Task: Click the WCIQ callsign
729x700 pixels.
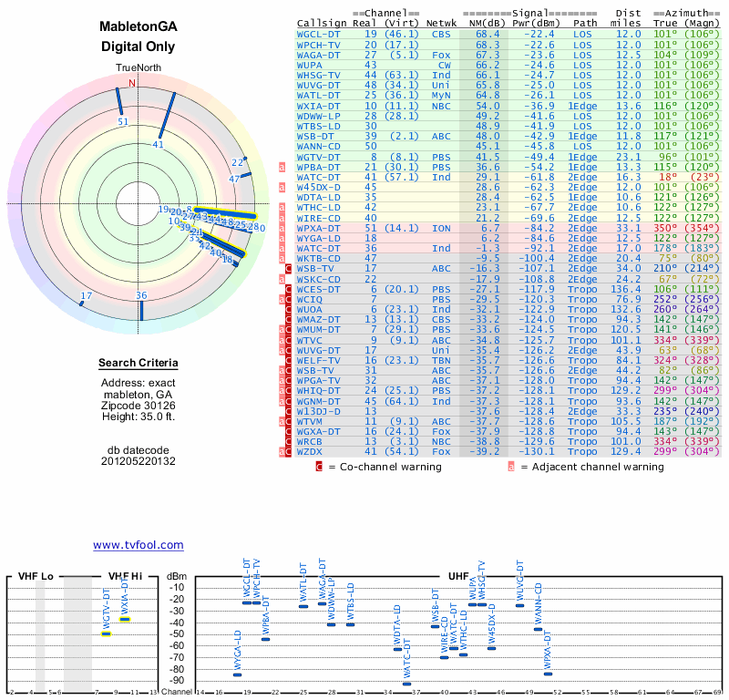Action: (x=310, y=300)
